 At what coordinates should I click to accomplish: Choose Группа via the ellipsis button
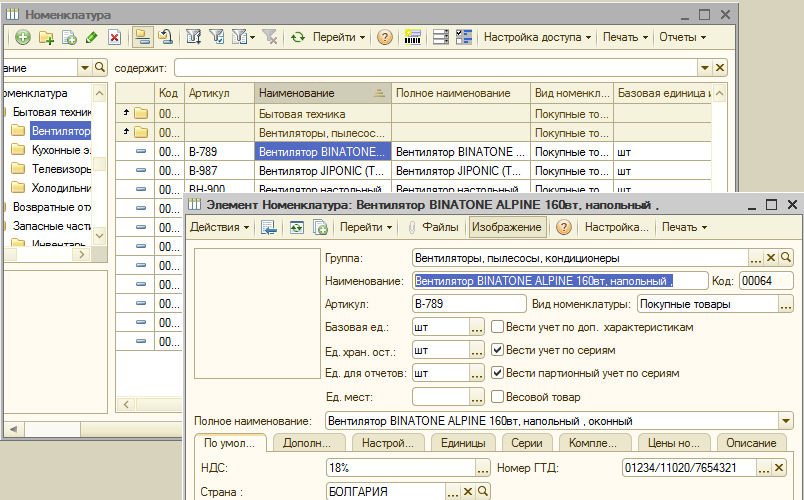click(x=756, y=258)
